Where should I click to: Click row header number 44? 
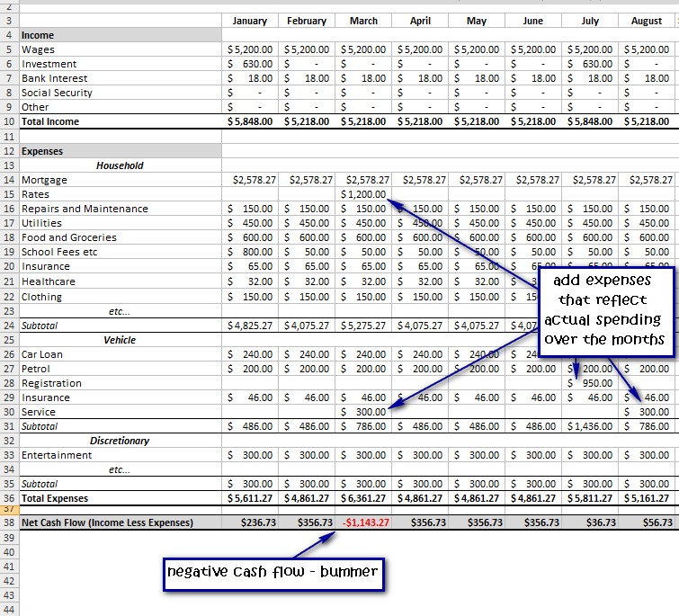[x=10, y=609]
